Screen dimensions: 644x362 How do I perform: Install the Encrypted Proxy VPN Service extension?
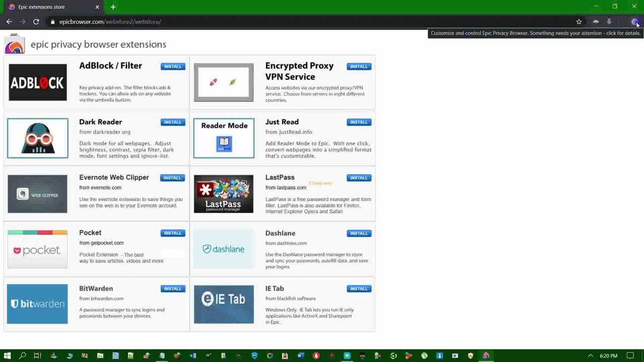[359, 66]
